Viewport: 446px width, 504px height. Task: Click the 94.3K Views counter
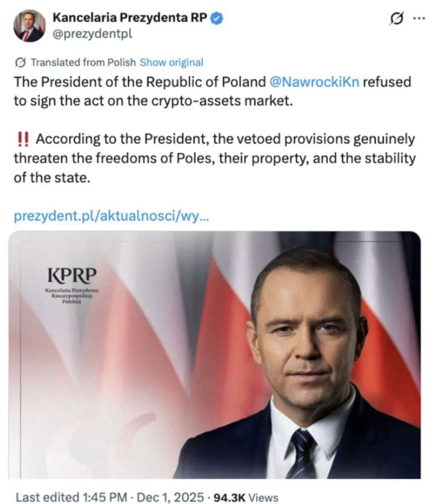click(x=245, y=497)
